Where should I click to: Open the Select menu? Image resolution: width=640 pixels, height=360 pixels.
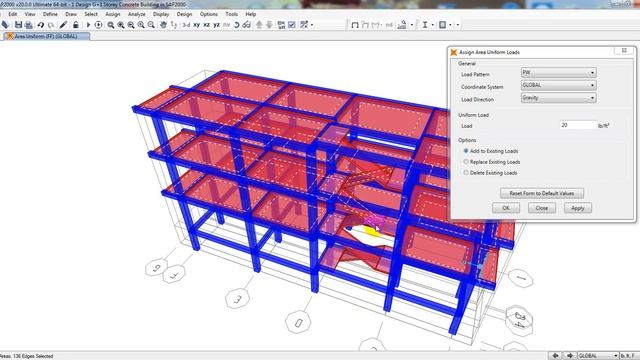(91, 14)
